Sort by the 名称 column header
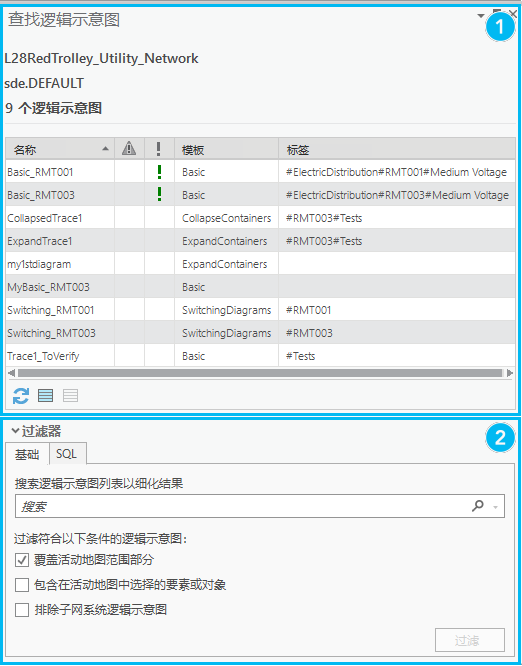Image resolution: width=522 pixels, height=666 pixels. click(x=59, y=149)
